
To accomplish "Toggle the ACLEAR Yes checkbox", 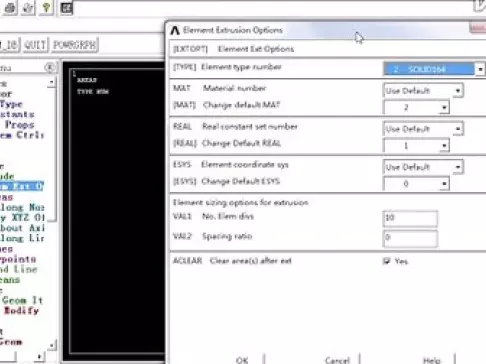I will [x=386, y=261].
